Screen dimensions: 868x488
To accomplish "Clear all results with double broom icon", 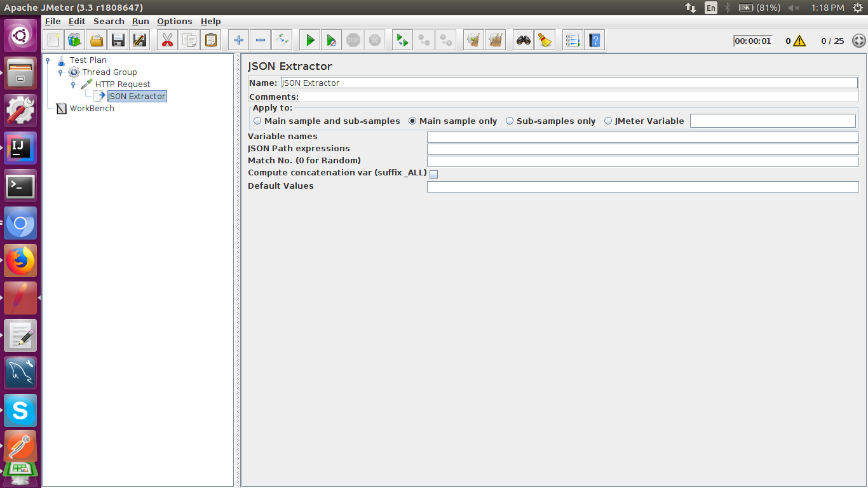I will (x=495, y=41).
